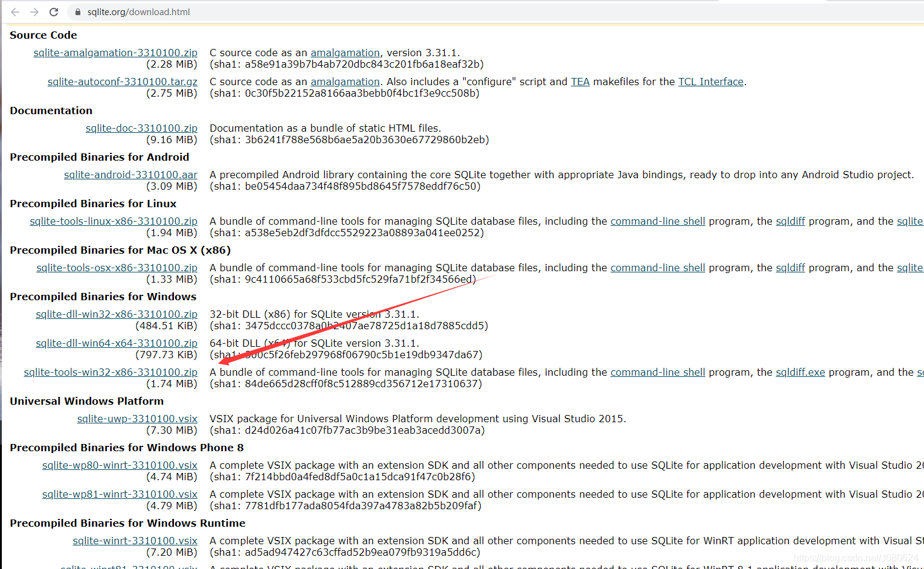The width and height of the screenshot is (924, 569).
Task: Select sha1 hash a538e5eb2df3dfdcc5529223a08893a041ee0252
Action: pos(362,233)
